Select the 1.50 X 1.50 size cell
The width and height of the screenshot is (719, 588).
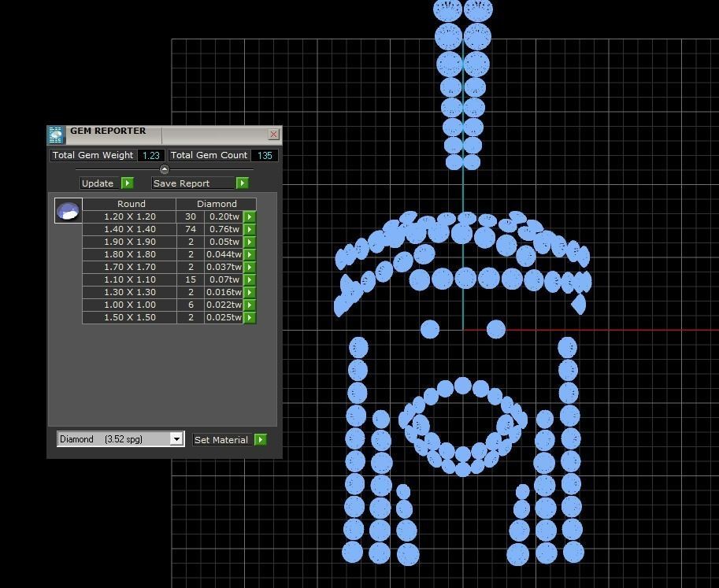(130, 317)
